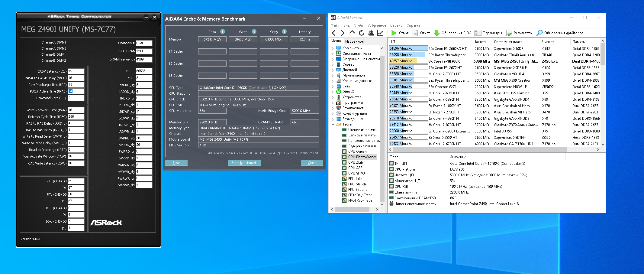
Task: Select CPU Queen test in tree
Action: 357,152
